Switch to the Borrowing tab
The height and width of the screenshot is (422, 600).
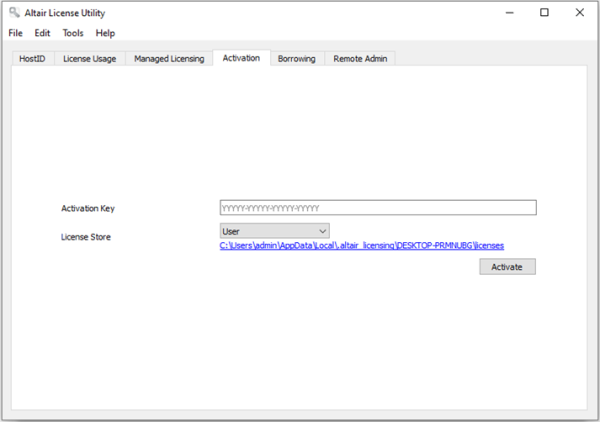click(297, 59)
